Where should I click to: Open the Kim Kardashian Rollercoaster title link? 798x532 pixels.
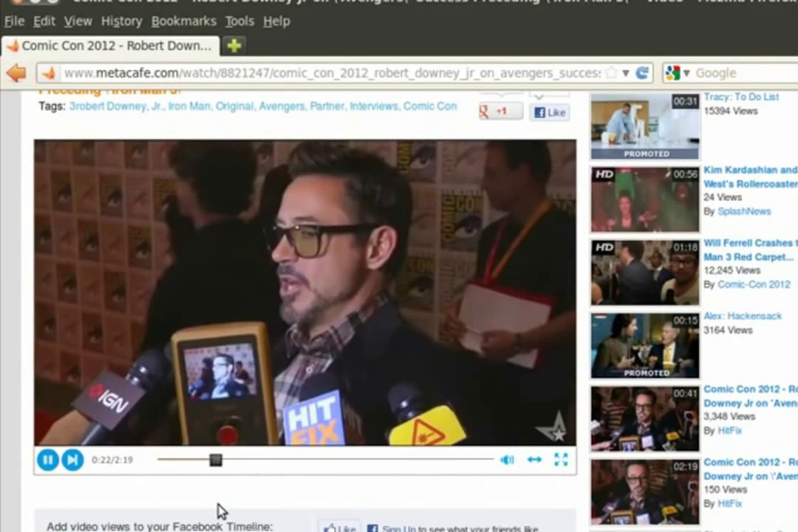751,177
